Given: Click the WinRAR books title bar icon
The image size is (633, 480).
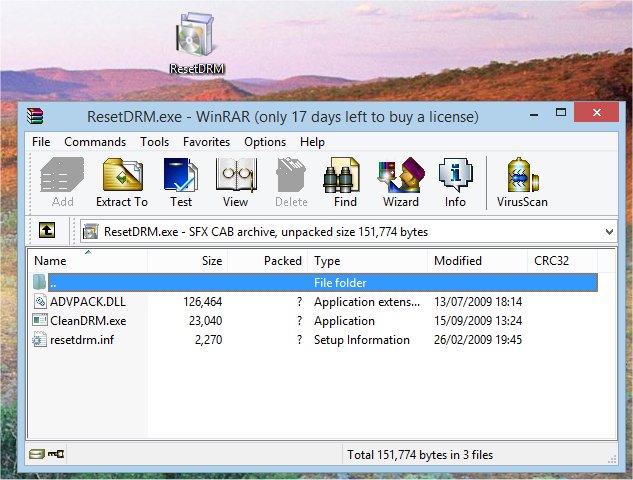Looking at the screenshot, I should tap(35, 116).
